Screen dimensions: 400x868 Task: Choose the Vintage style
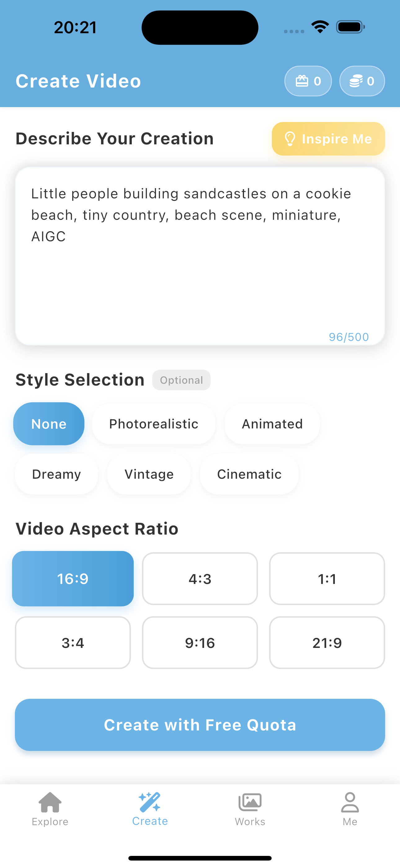tap(149, 474)
